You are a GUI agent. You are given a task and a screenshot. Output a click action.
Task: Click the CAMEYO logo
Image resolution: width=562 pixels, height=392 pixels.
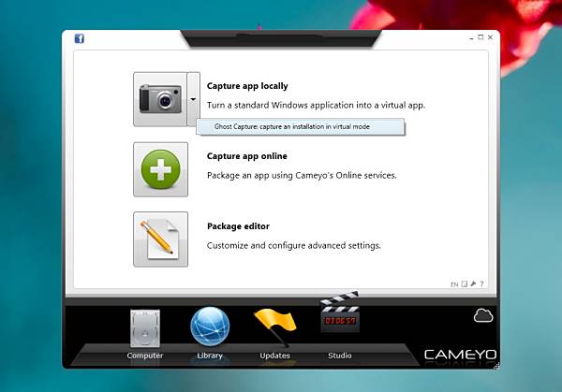(x=460, y=355)
